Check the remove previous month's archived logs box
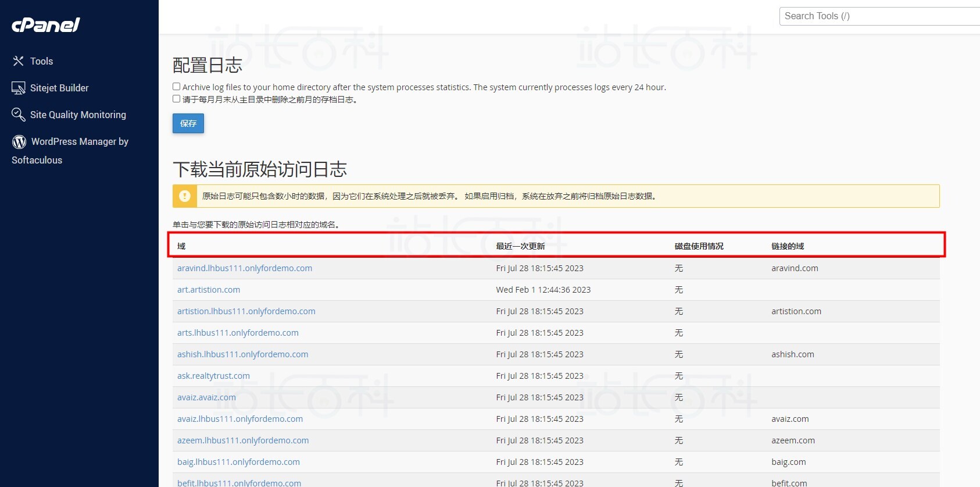 pyautogui.click(x=176, y=99)
